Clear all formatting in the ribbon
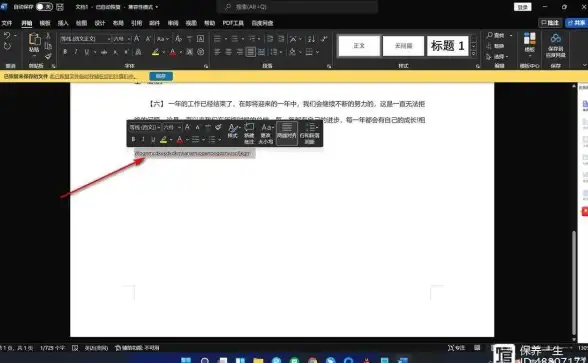 coord(178,39)
